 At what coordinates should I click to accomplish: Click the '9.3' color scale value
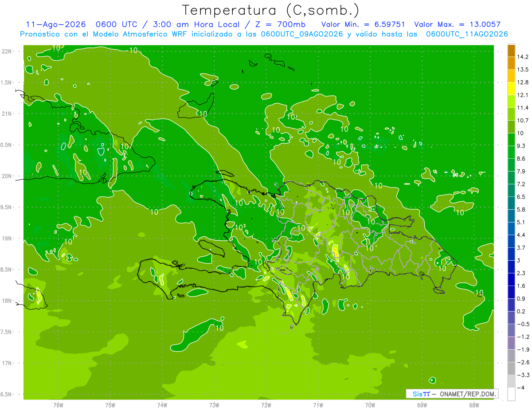pyautogui.click(x=521, y=146)
